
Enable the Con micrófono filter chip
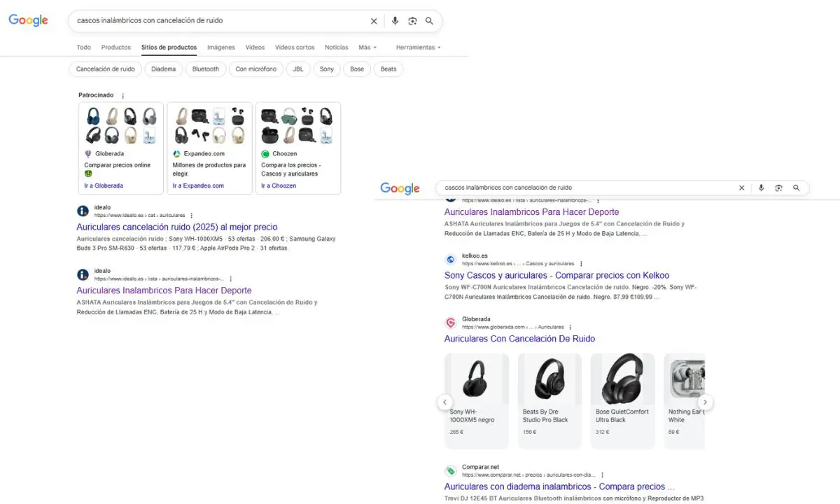click(x=255, y=69)
